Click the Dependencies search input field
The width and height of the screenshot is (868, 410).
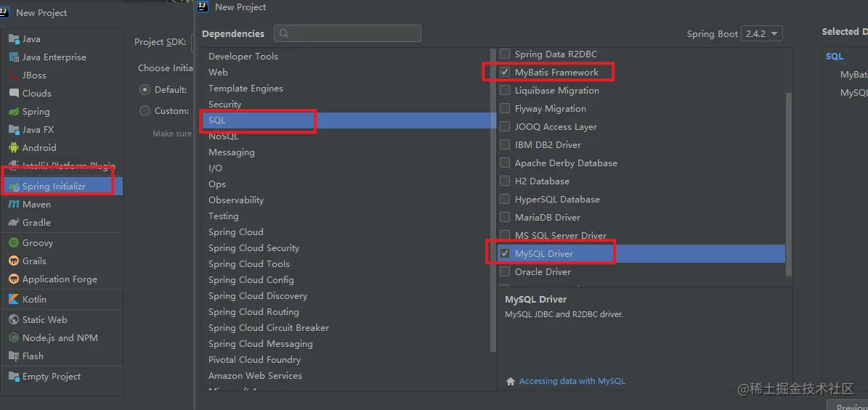(348, 34)
